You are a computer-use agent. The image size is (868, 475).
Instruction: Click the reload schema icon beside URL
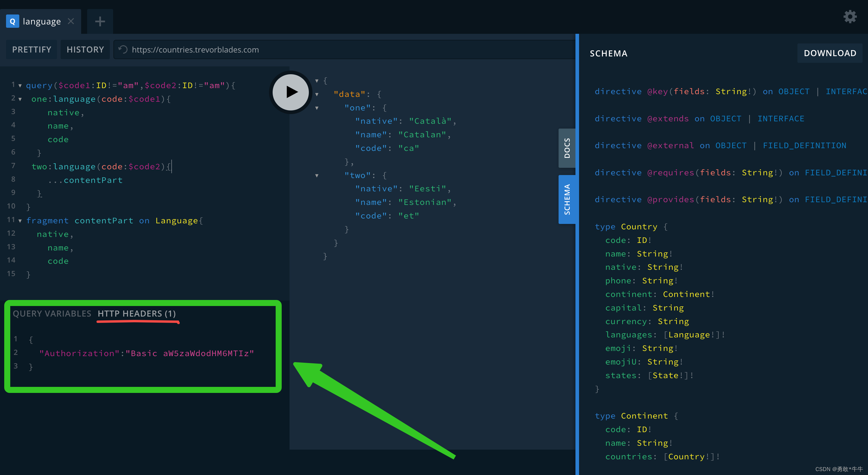[123, 49]
